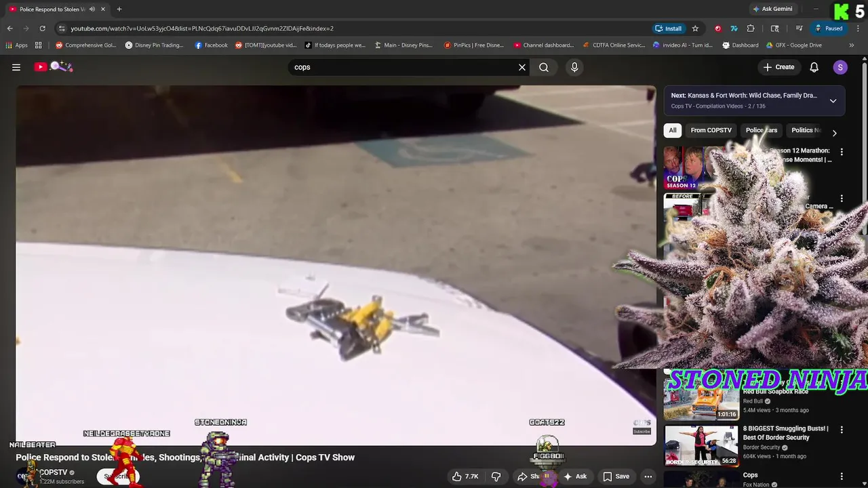This screenshot has height=488, width=868.
Task: Expand the Next playlist panel chevron
Action: pos(833,100)
